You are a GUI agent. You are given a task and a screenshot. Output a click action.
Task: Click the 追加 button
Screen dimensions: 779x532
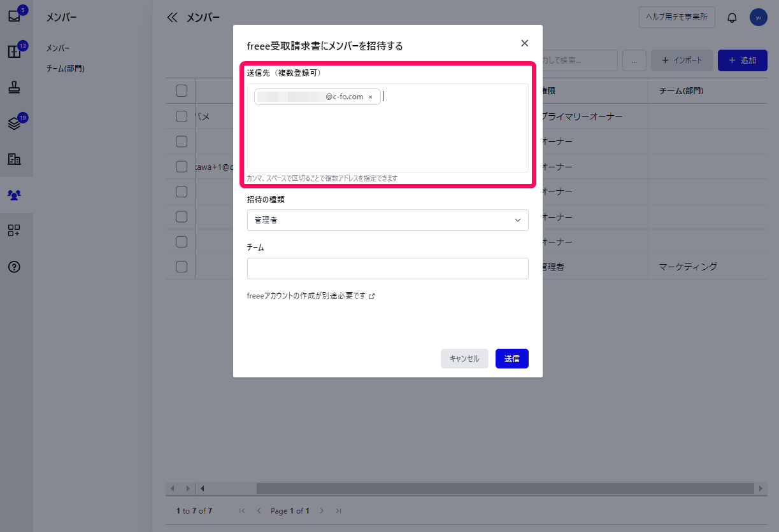point(743,60)
